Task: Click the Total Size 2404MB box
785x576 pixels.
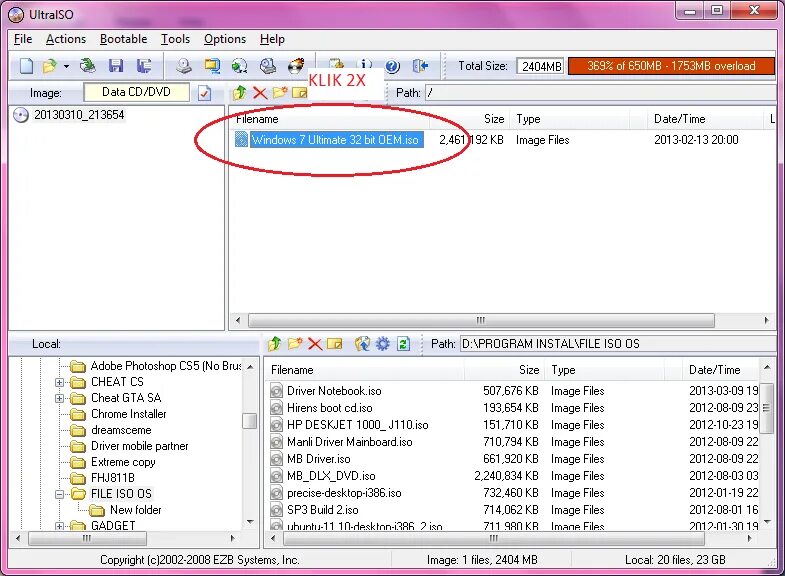Action: [x=541, y=66]
